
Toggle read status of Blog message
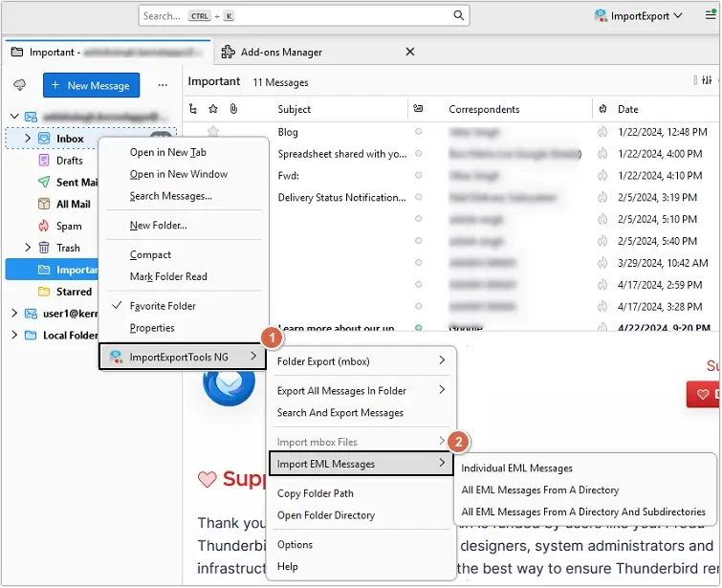pyautogui.click(x=418, y=132)
